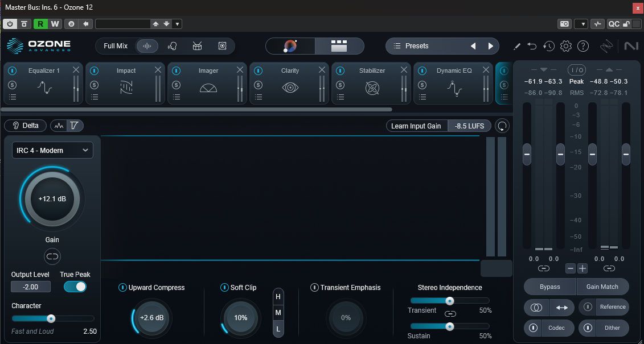Viewport: 644px width, 344px height.
Task: Remove the Clarity module
Action: [x=322, y=70]
